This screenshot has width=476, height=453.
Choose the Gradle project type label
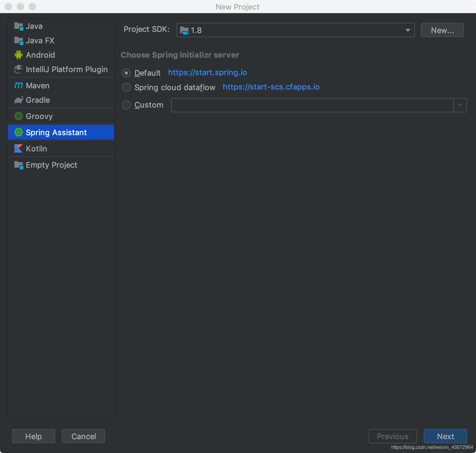38,100
